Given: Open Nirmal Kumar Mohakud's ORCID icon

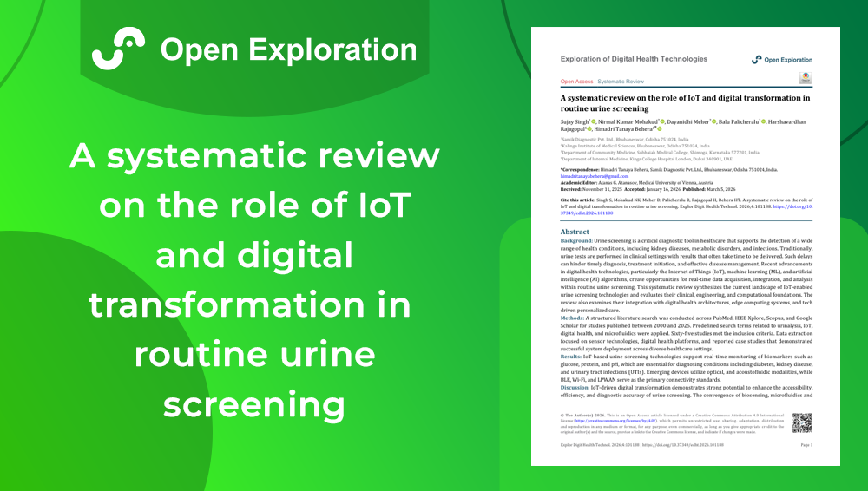Looking at the screenshot, I should [662, 121].
